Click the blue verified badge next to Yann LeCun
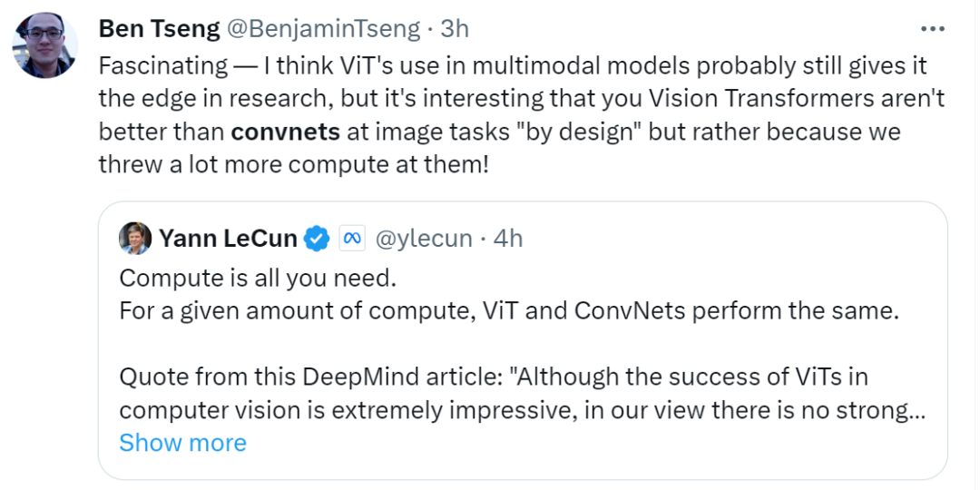This screenshot has width=980, height=490. coord(317,239)
